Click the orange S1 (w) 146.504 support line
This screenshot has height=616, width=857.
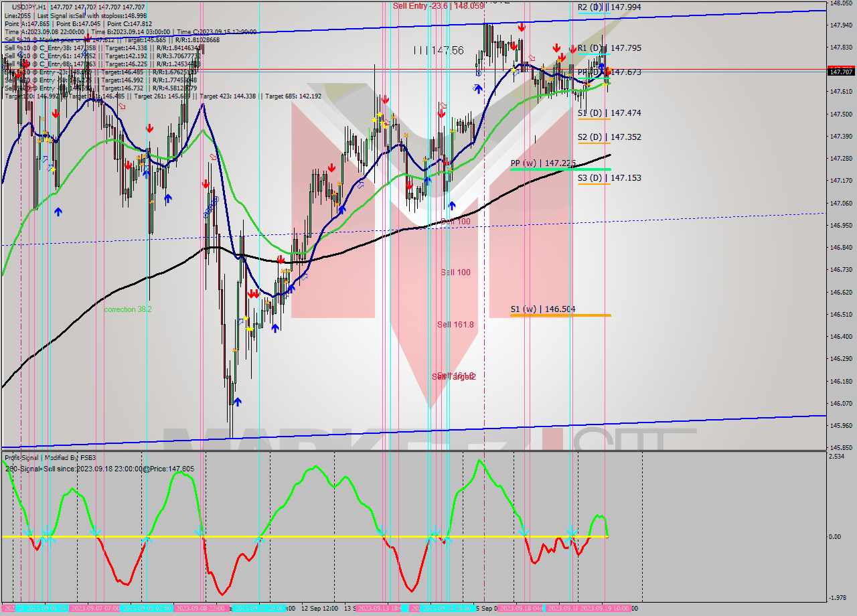coord(562,315)
